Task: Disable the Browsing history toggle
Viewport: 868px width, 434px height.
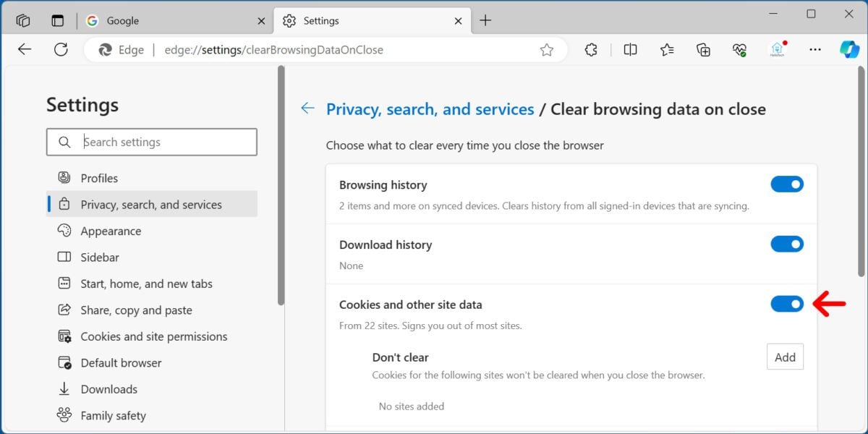Action: pyautogui.click(x=787, y=184)
